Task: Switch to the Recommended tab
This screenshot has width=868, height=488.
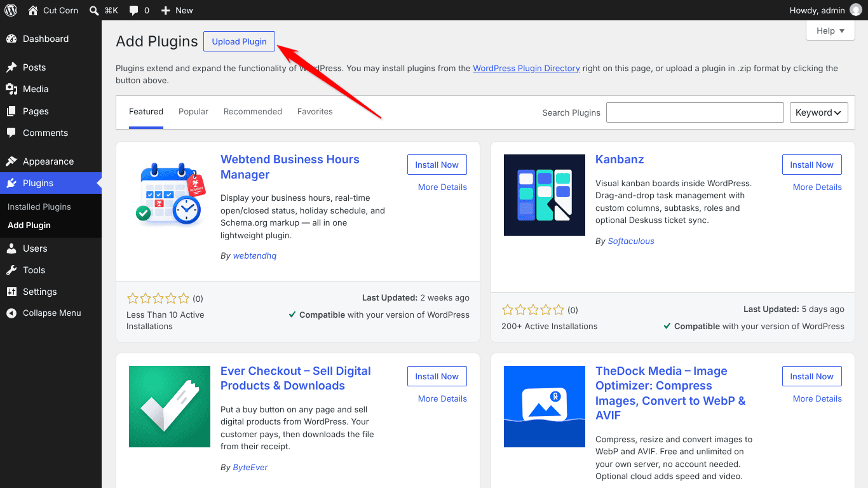Action: (x=253, y=112)
